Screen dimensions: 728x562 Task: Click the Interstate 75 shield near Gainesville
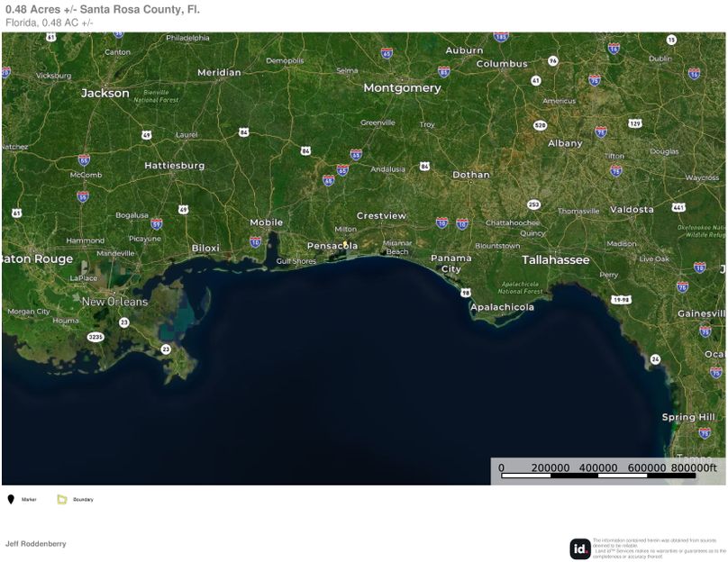pyautogui.click(x=705, y=331)
